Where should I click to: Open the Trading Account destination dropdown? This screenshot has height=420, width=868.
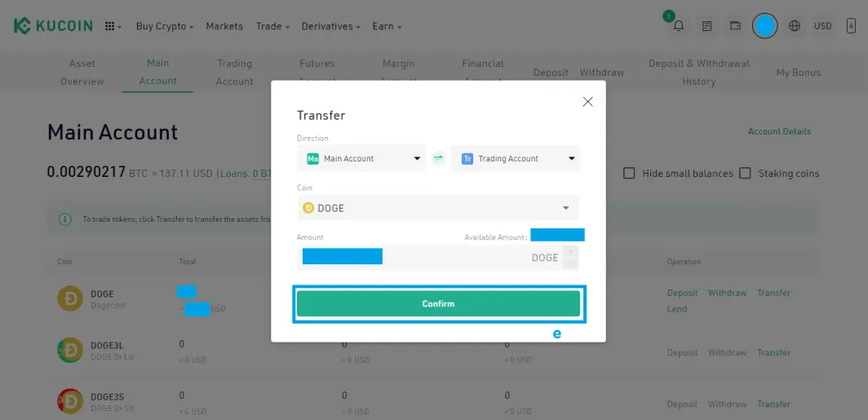(516, 158)
